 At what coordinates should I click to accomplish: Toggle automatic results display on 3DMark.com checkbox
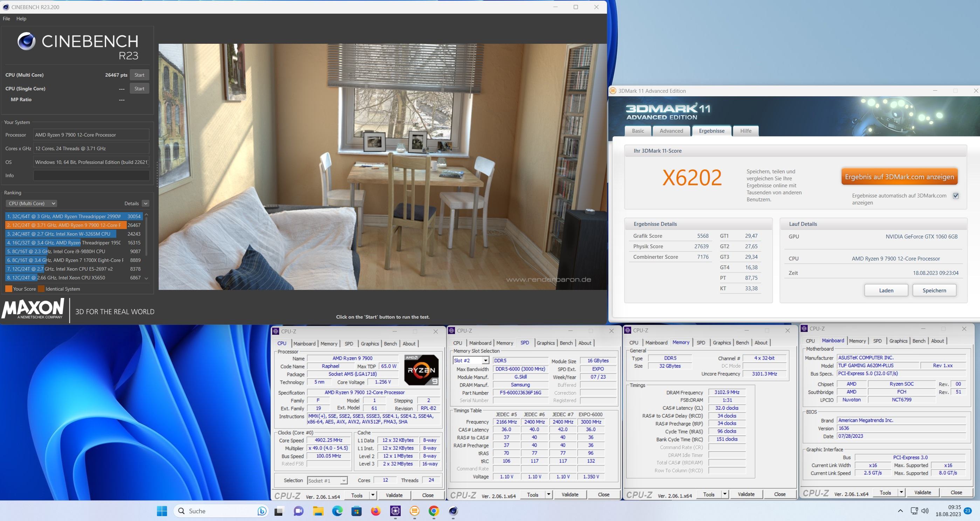click(x=955, y=195)
